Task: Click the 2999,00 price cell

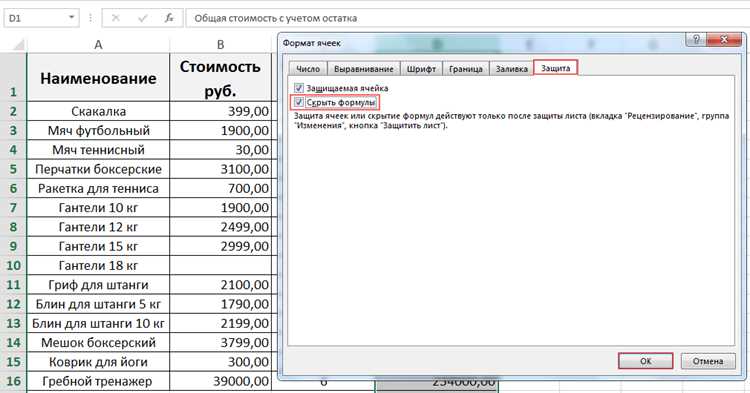Action: pos(221,246)
